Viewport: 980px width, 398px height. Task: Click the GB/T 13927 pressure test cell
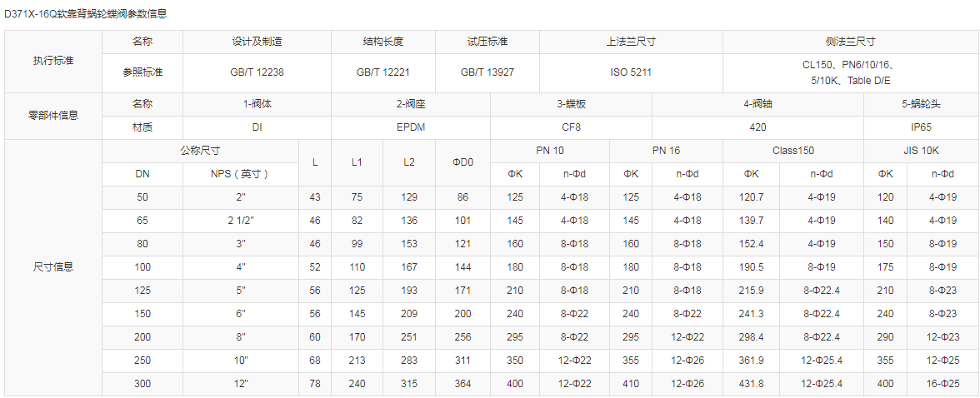[x=487, y=72]
